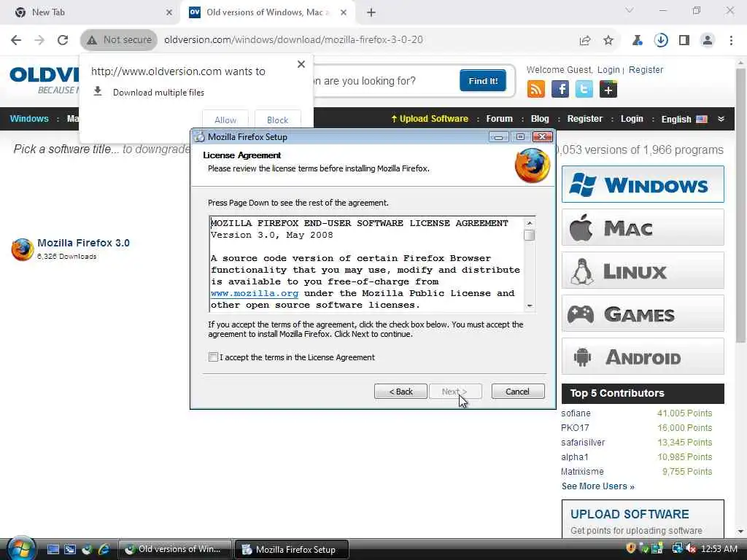Open Blog in the nav bar

point(540,119)
